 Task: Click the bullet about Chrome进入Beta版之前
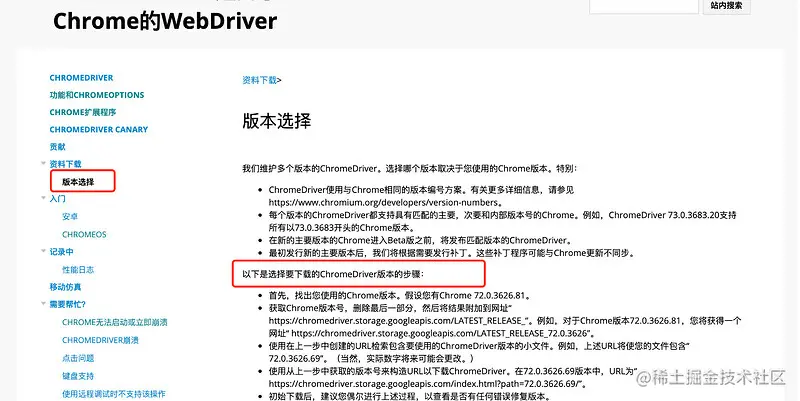pyautogui.click(x=419, y=240)
